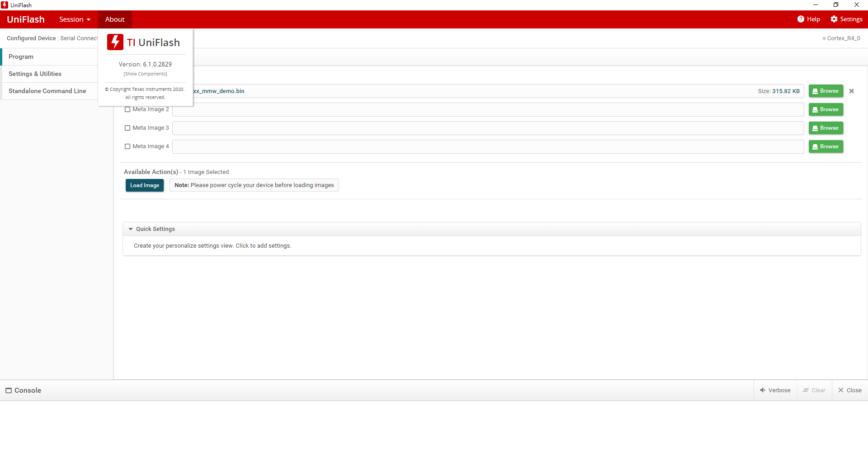Minimize the UniFlash window
The image size is (868, 470).
(x=816, y=5)
